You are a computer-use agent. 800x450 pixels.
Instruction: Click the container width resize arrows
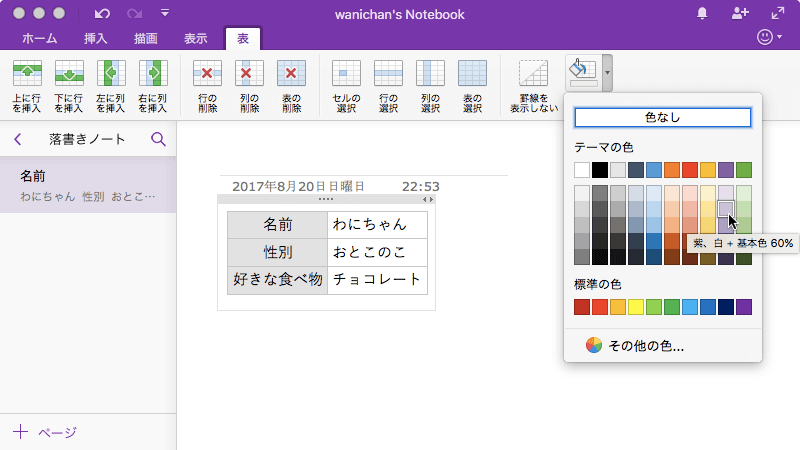[428, 199]
